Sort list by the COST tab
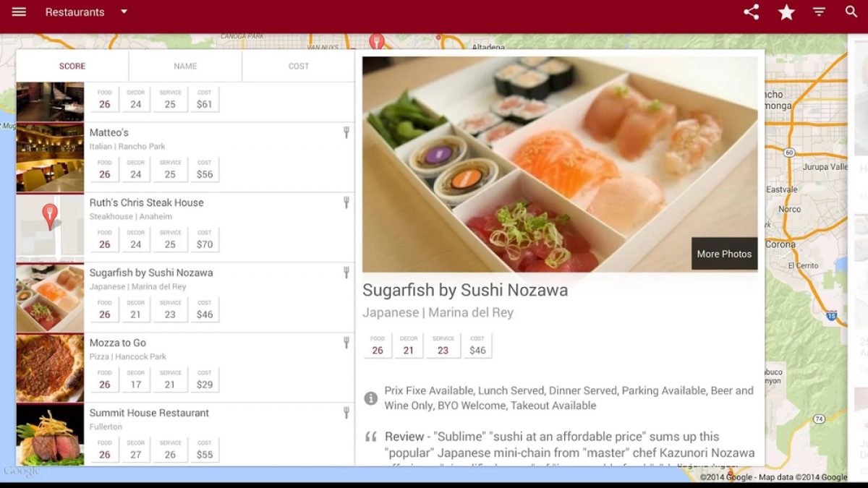868x488 pixels. tap(299, 66)
